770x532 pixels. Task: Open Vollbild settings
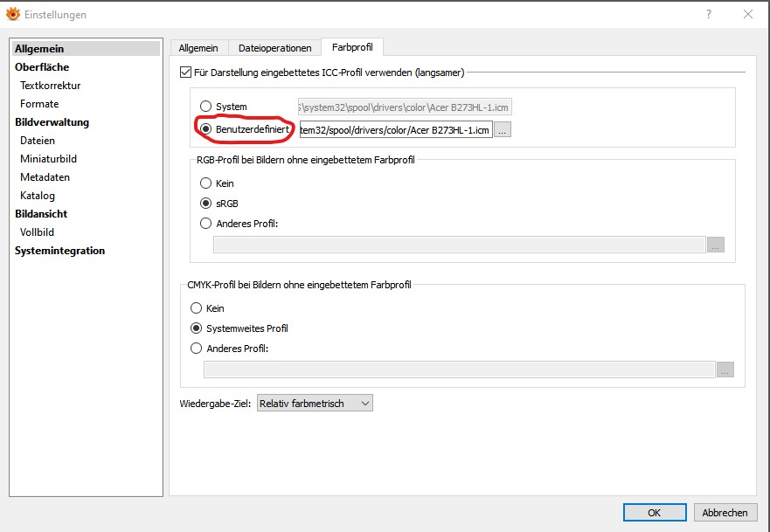37,232
